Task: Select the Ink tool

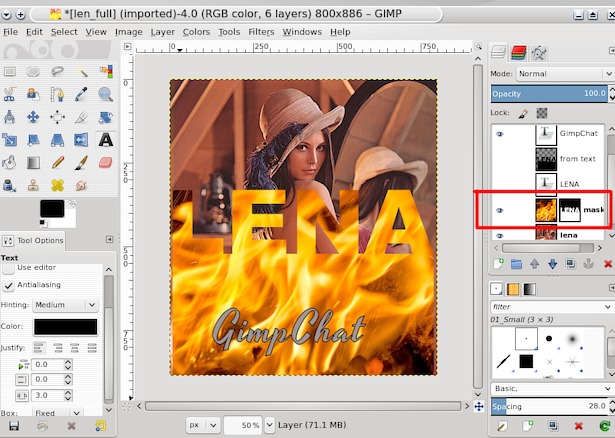Action: point(9,185)
